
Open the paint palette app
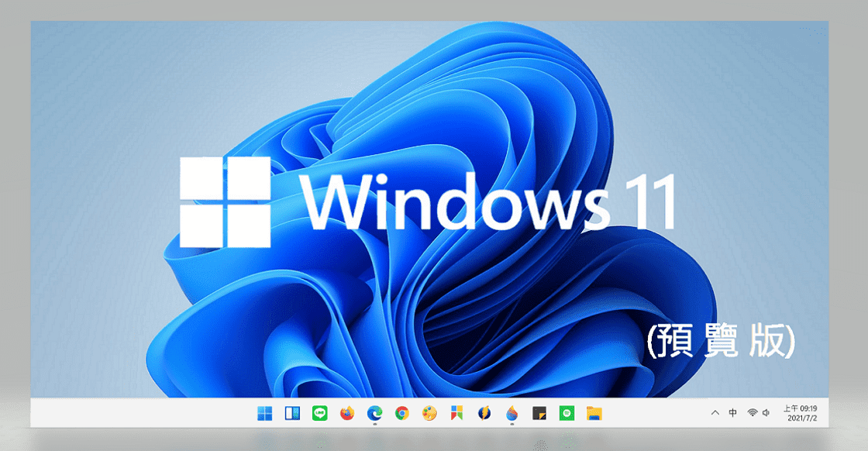[429, 414]
